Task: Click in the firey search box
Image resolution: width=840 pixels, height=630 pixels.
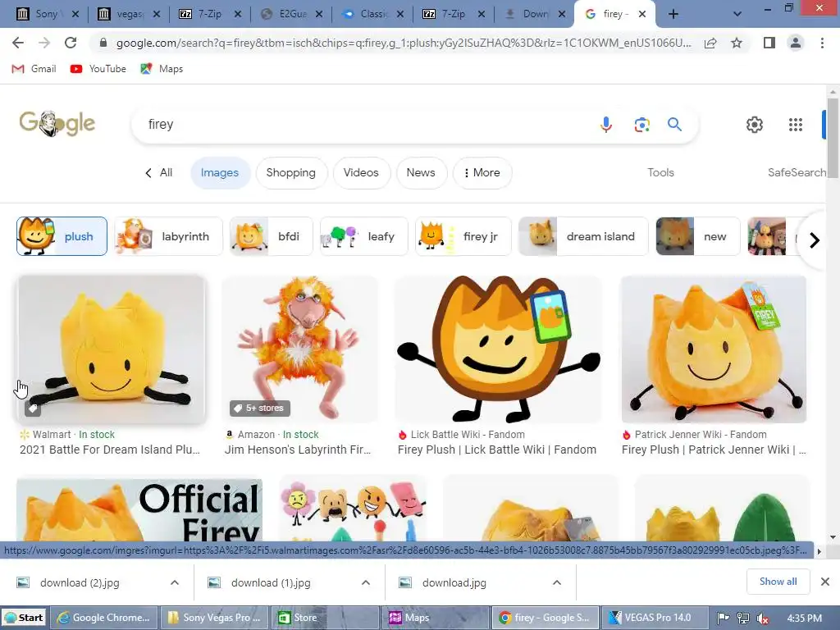Action: 364,125
